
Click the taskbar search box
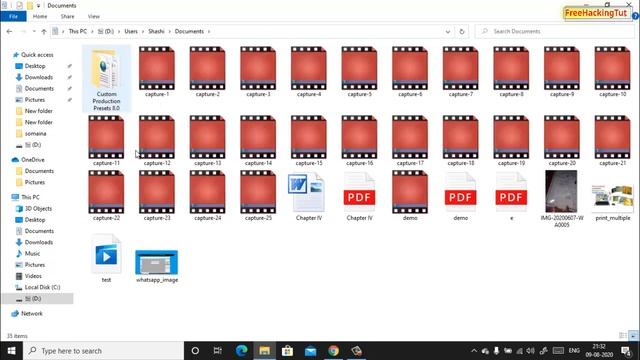tap(104, 351)
